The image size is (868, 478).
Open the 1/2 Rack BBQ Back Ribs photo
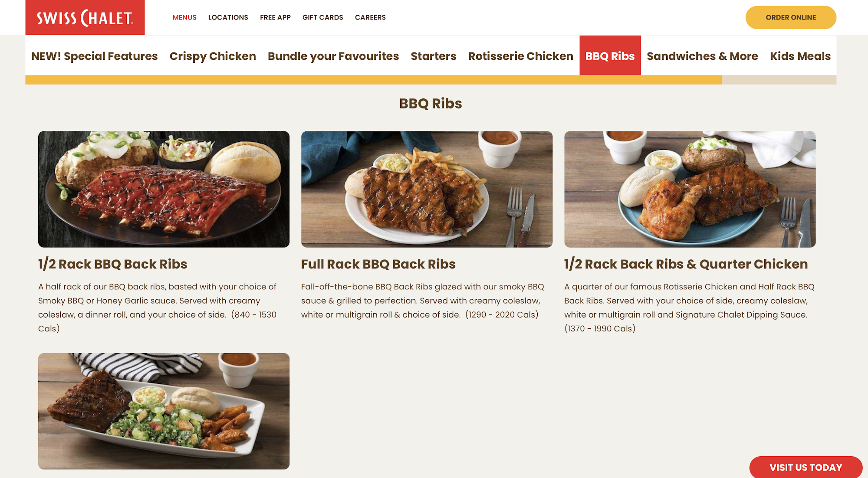click(x=164, y=189)
